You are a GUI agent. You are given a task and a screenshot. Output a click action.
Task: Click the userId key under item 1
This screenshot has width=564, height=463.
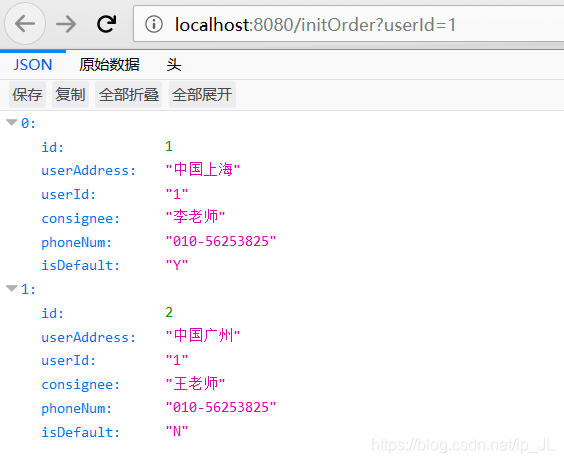click(x=69, y=360)
